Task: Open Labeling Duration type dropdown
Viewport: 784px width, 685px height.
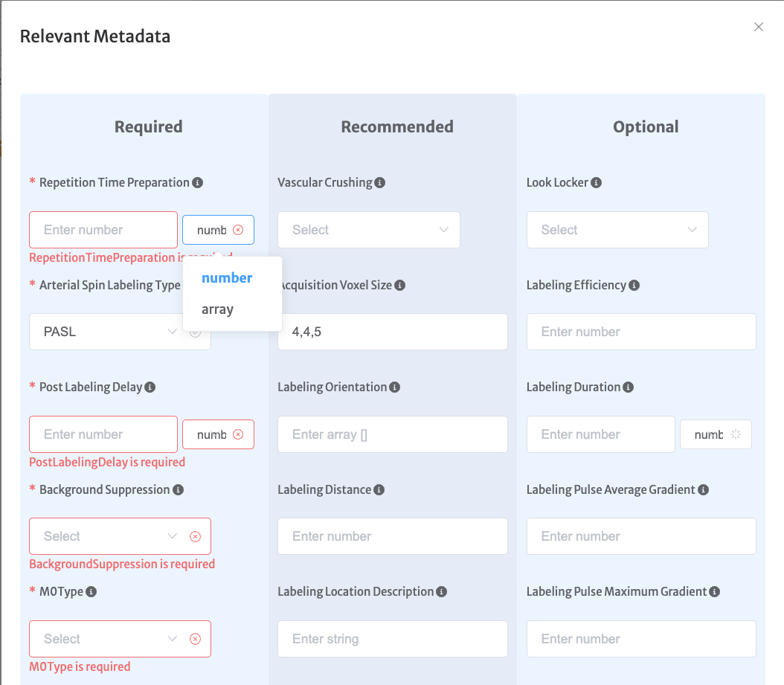Action: (x=716, y=434)
